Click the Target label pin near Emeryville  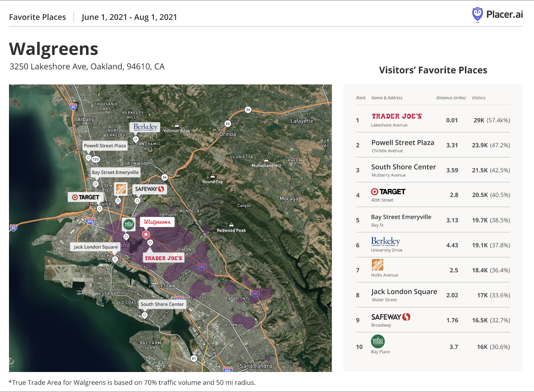point(85,197)
